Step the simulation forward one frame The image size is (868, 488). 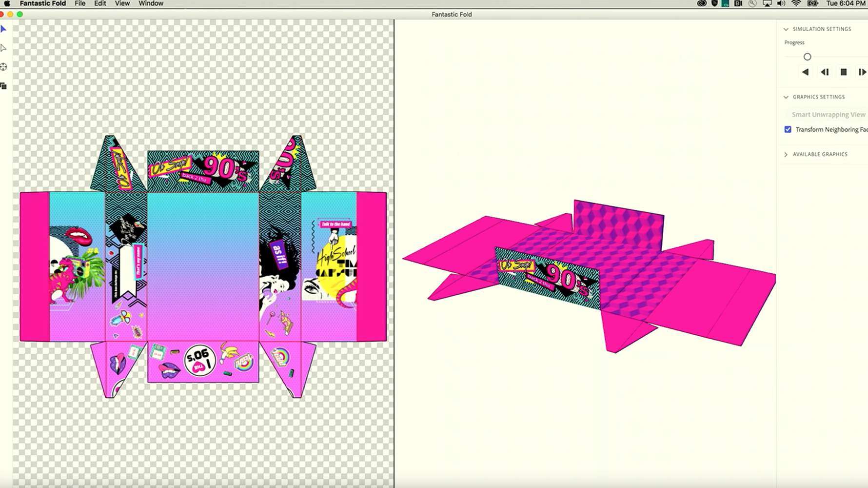862,72
